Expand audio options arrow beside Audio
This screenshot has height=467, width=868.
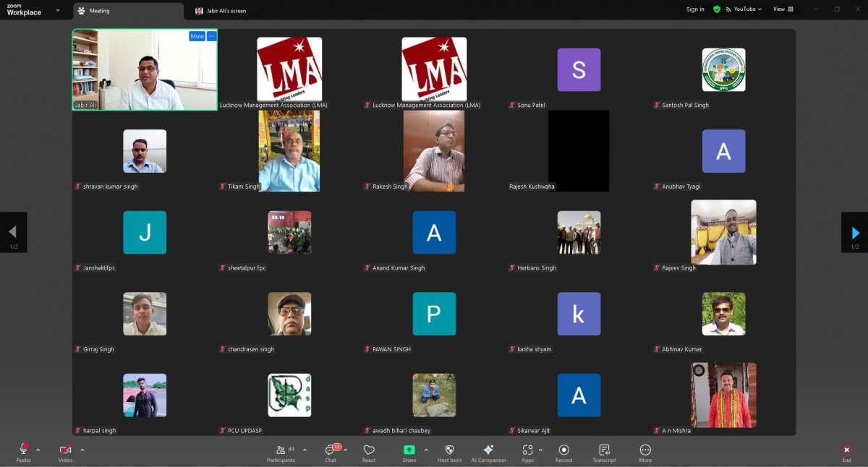38,450
